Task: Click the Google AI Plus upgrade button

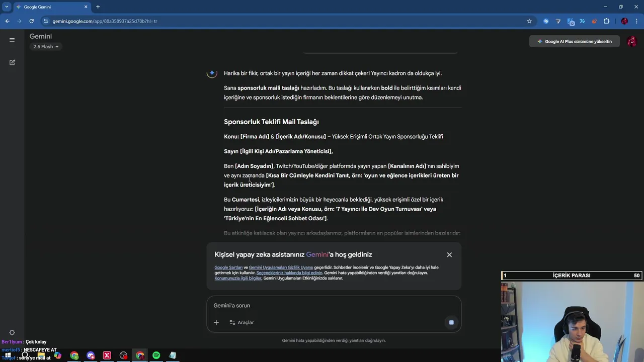Action: click(574, 41)
